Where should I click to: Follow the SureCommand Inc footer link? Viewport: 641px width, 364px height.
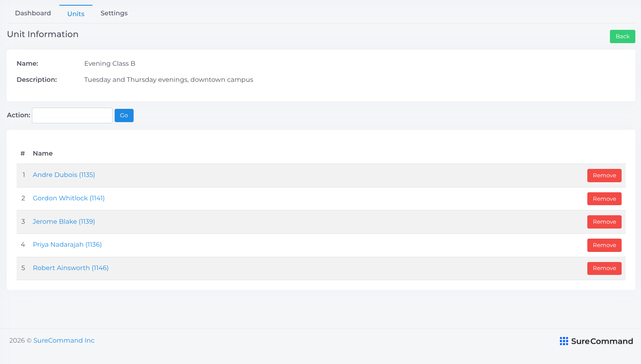(64, 341)
